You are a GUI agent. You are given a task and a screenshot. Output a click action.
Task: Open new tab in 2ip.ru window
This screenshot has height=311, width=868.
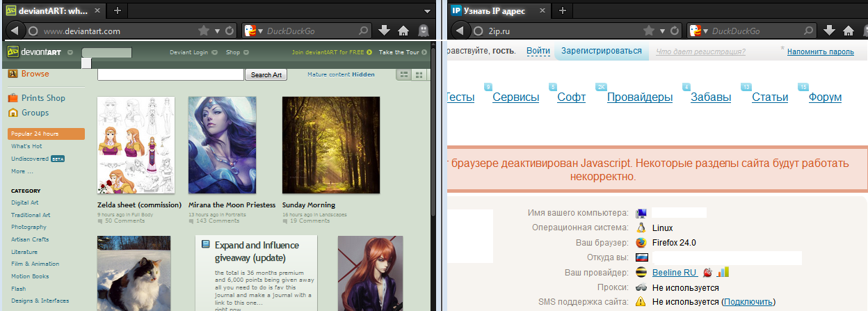click(x=562, y=10)
